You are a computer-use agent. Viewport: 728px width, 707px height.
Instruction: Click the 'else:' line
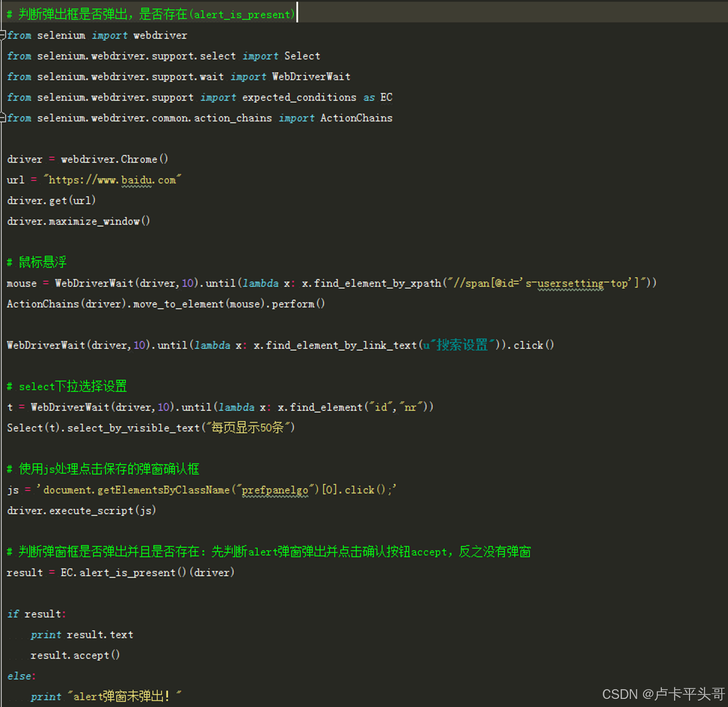(x=22, y=676)
